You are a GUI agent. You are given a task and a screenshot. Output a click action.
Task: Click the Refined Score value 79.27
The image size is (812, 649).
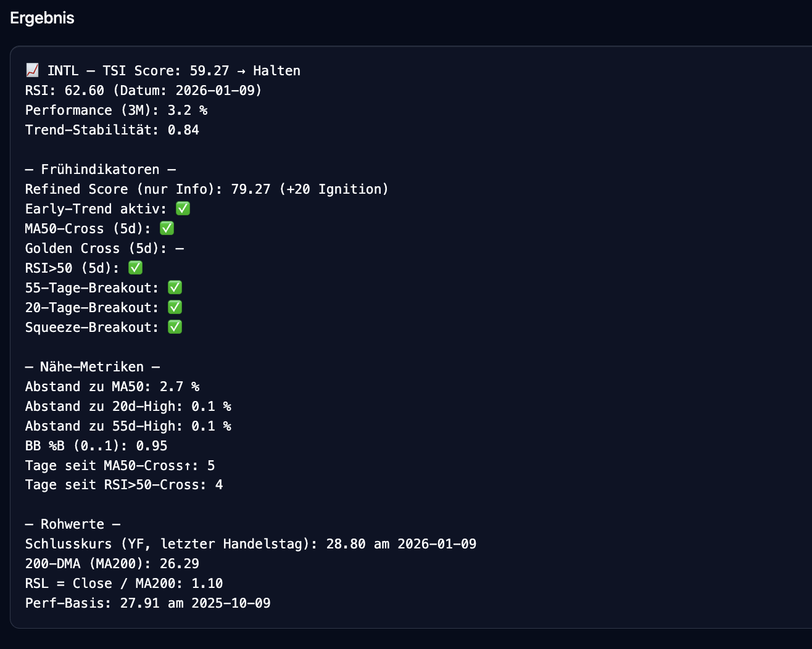[251, 189]
